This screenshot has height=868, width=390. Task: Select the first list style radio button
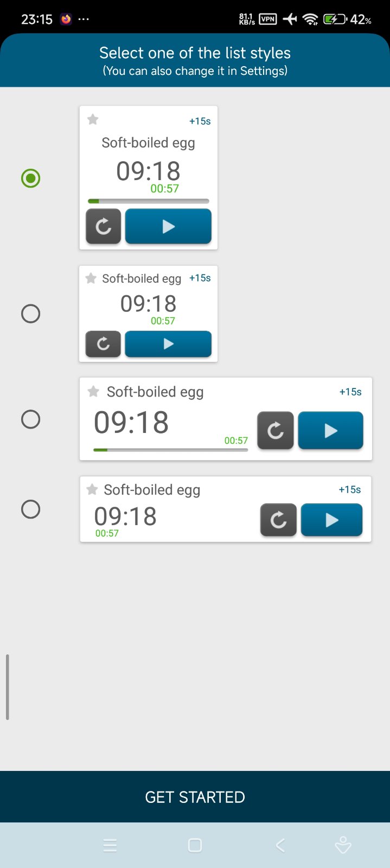(30, 178)
